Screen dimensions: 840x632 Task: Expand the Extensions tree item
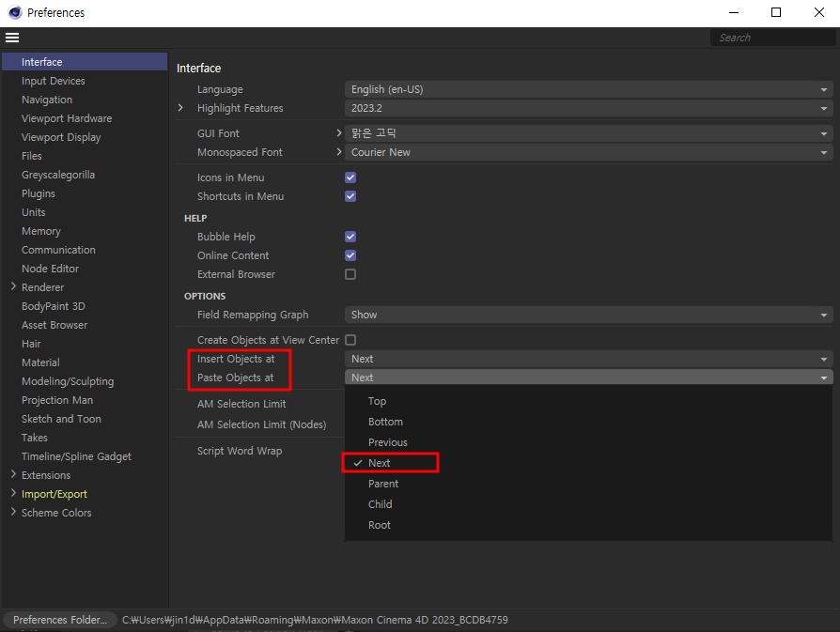point(13,474)
